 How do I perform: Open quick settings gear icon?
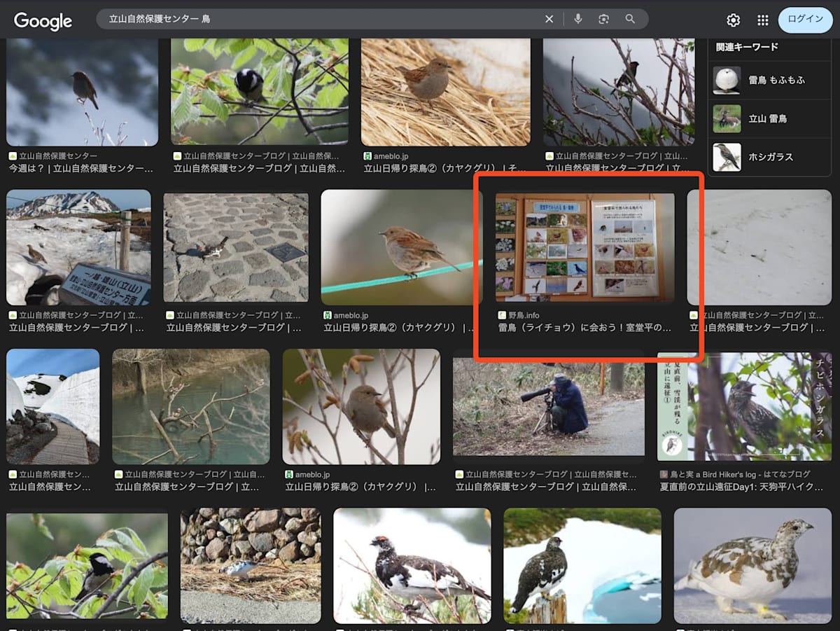click(733, 20)
